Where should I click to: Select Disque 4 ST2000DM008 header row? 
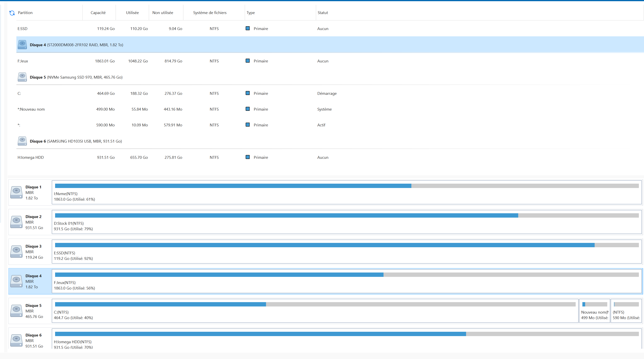pyautogui.click(x=330, y=45)
